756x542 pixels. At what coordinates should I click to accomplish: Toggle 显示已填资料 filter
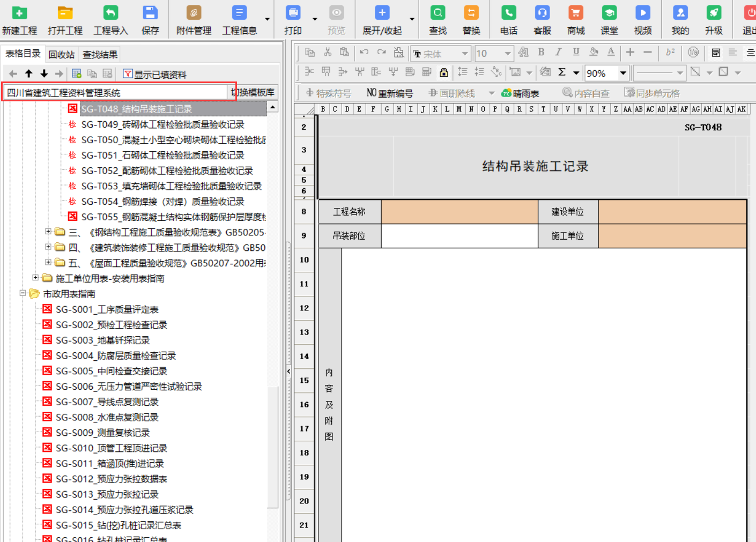[154, 74]
